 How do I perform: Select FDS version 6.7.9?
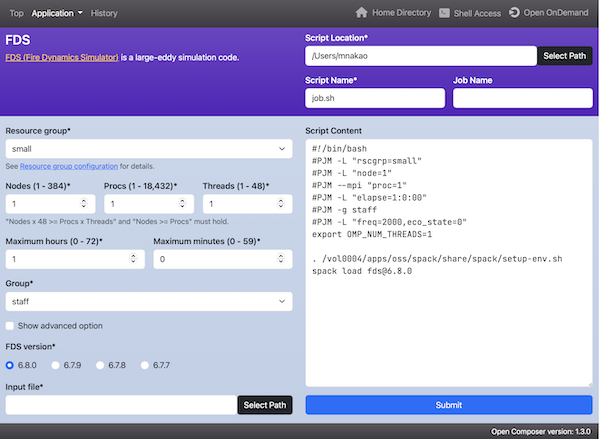55,365
